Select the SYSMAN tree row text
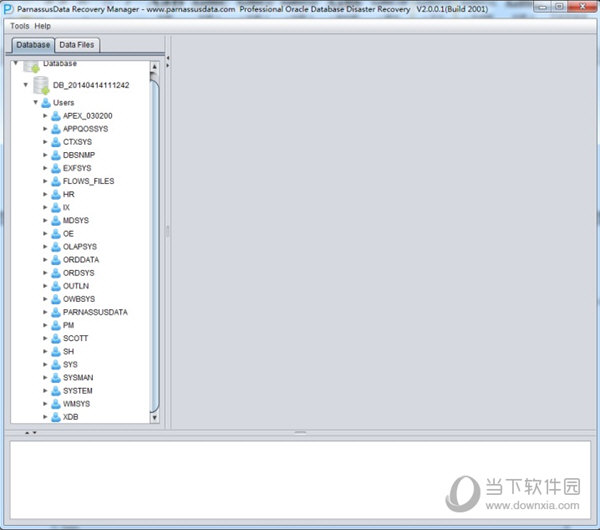600x530 pixels. 78,378
